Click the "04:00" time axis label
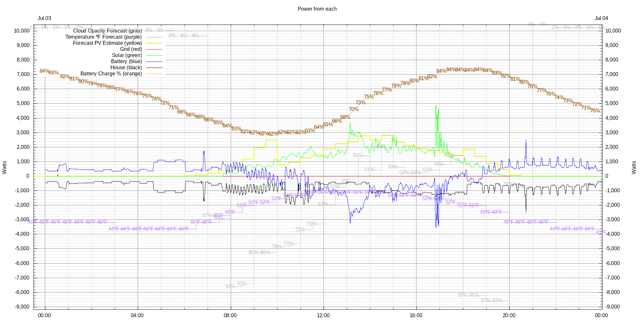 [137, 316]
